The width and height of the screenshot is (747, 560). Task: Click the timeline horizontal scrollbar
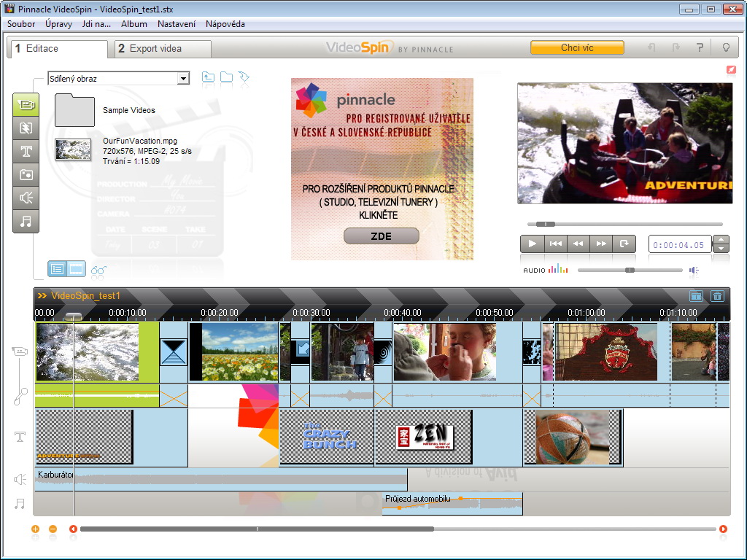click(257, 529)
